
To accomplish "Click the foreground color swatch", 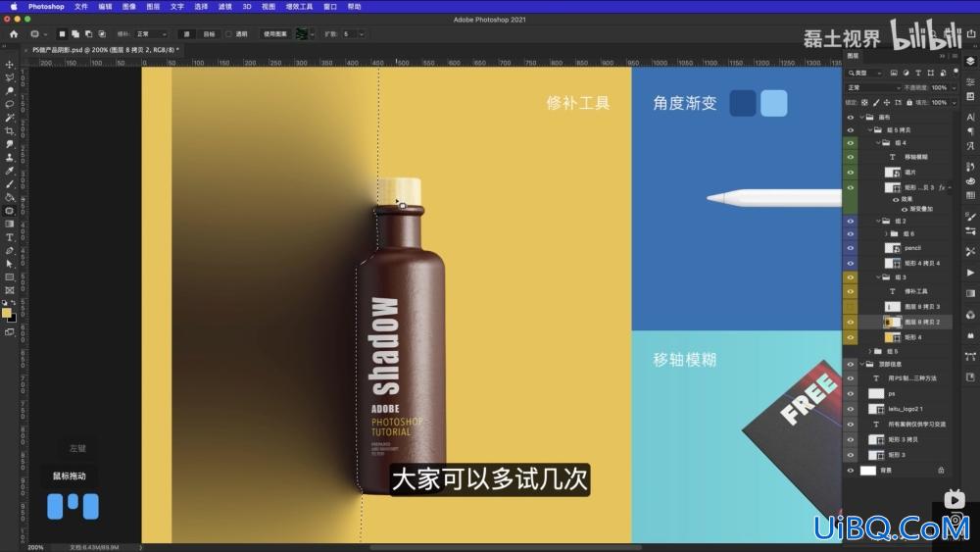I will (x=6, y=313).
